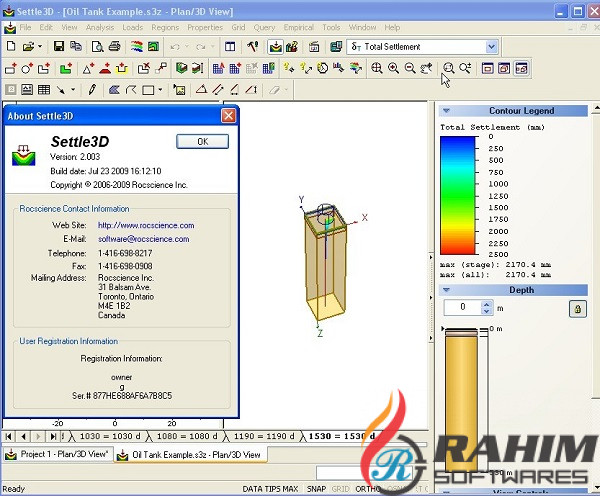Click the Print icon
The width and height of the screenshot is (600, 496).
click(114, 47)
